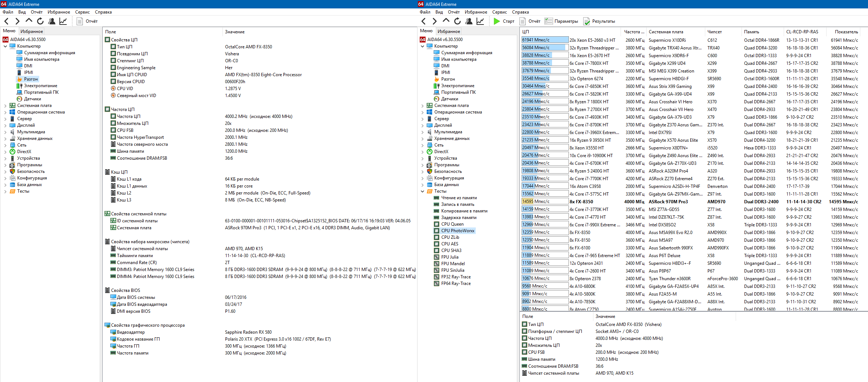The height and width of the screenshot is (382, 868).
Task: Start the benchmark with the Старт button
Action: click(x=504, y=21)
